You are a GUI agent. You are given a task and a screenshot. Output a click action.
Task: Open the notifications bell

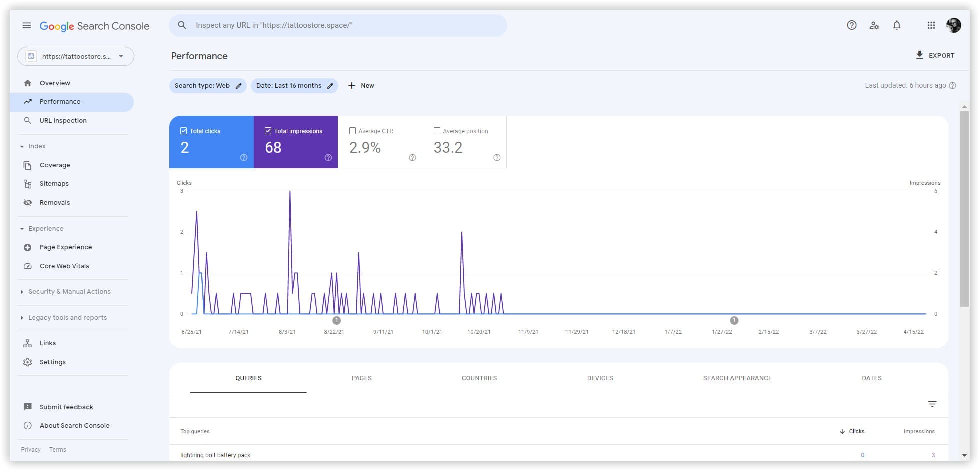(x=896, y=25)
